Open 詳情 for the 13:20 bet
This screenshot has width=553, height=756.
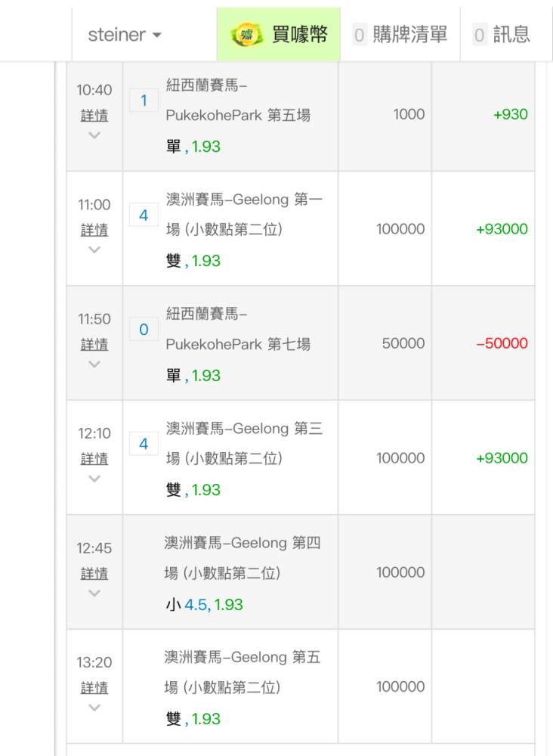94,687
